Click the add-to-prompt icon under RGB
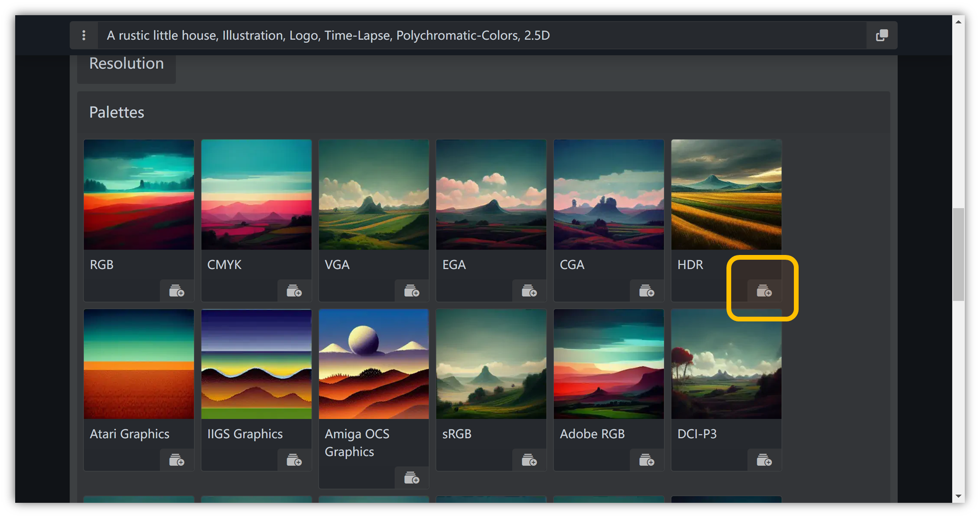Viewport: 980px width, 518px height. [x=177, y=291]
